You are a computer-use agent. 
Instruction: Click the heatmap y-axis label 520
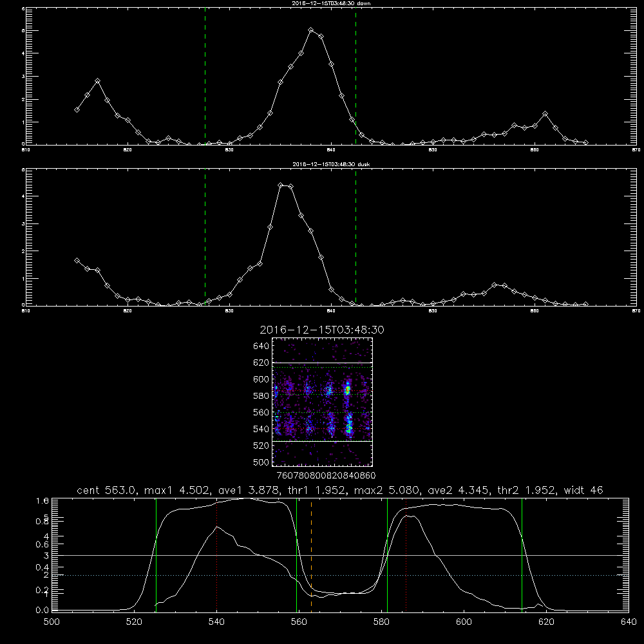click(x=261, y=446)
